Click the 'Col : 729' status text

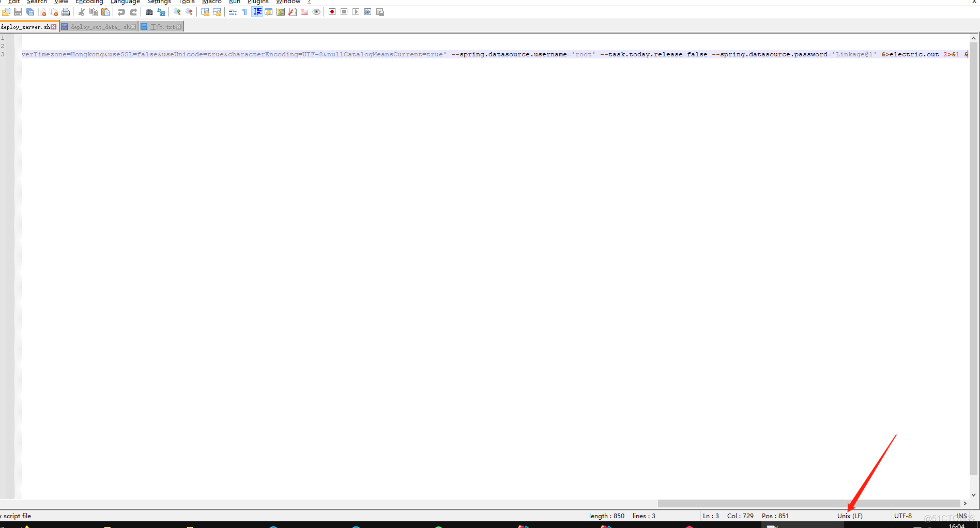coord(740,516)
